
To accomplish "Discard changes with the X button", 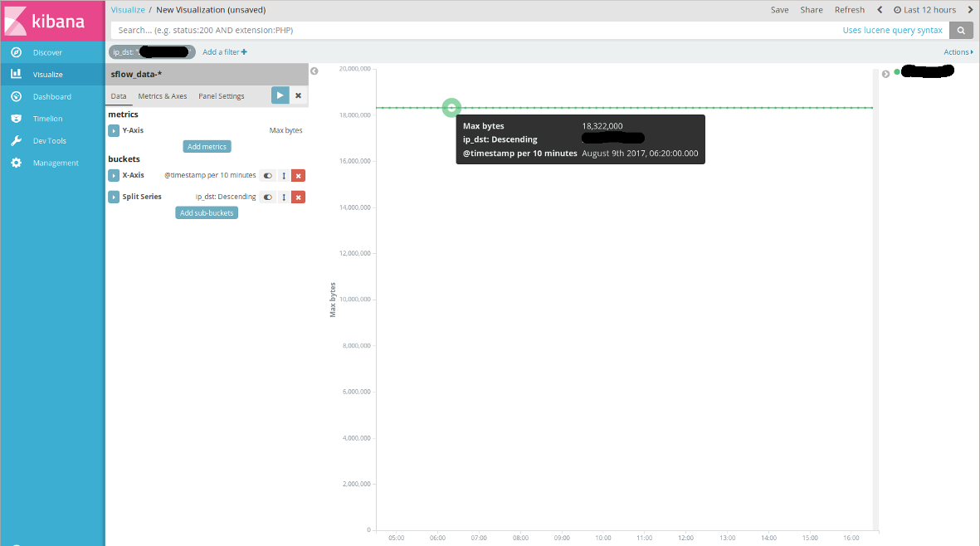I will tap(298, 95).
